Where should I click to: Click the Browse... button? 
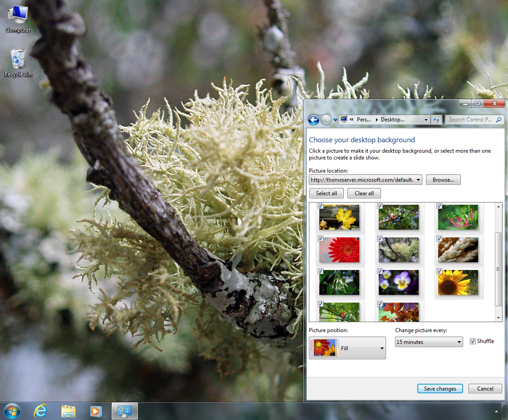tap(443, 179)
